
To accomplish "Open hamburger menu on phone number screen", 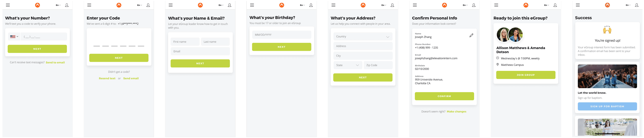I will [8, 5].
